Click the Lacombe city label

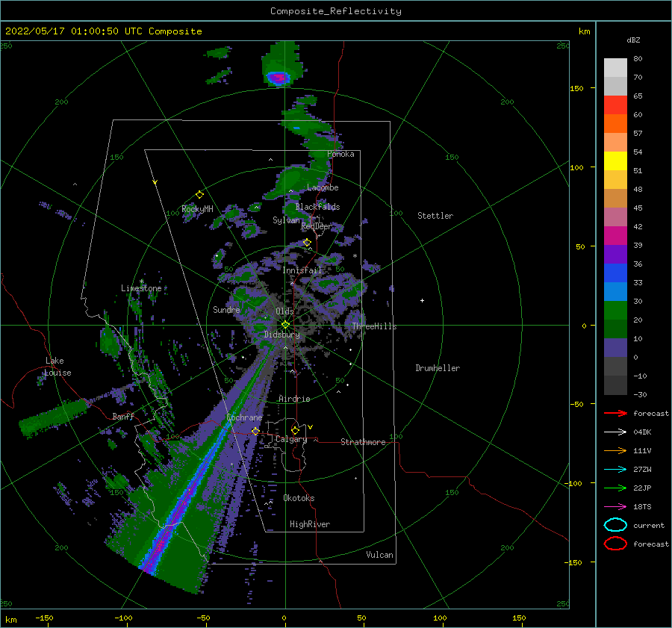tap(323, 187)
